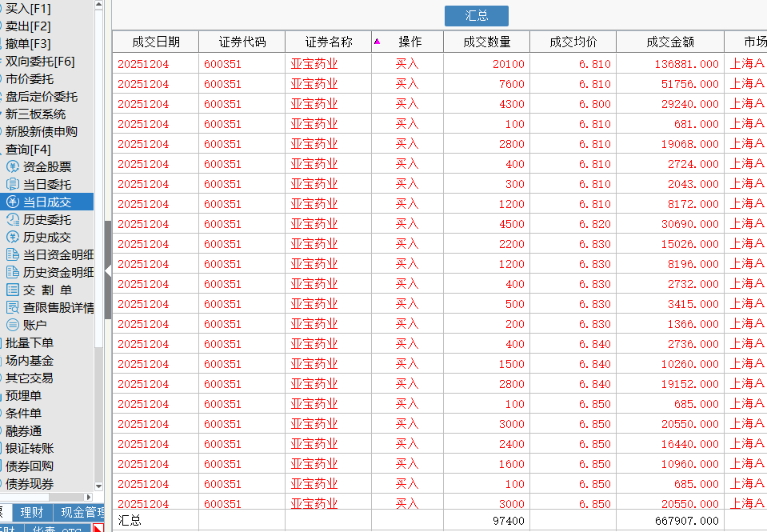This screenshot has height=532, width=767.
Task: Open 盘后定价委托 entry
Action: [x=42, y=97]
